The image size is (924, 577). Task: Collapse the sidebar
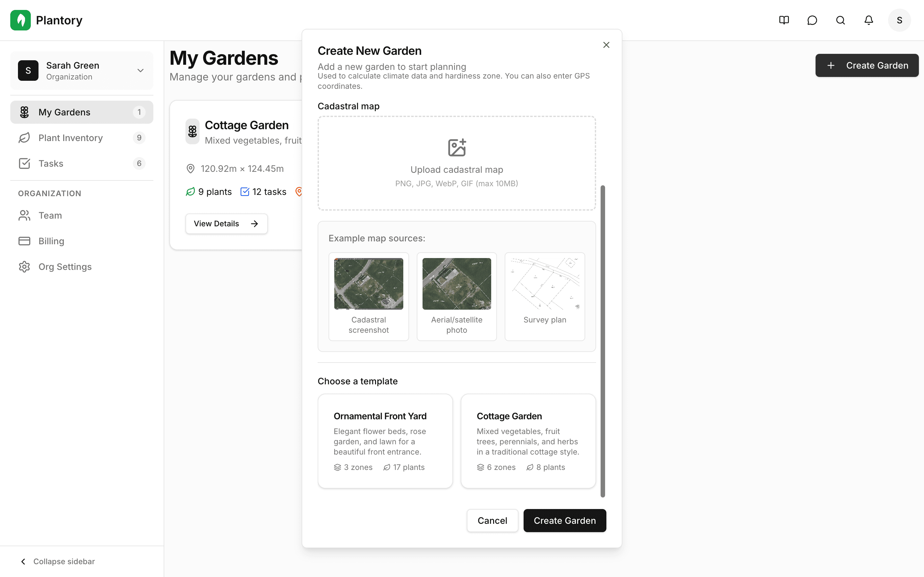(x=57, y=561)
